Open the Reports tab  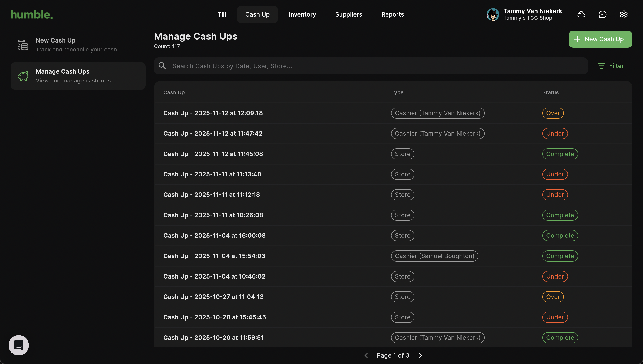click(x=392, y=14)
